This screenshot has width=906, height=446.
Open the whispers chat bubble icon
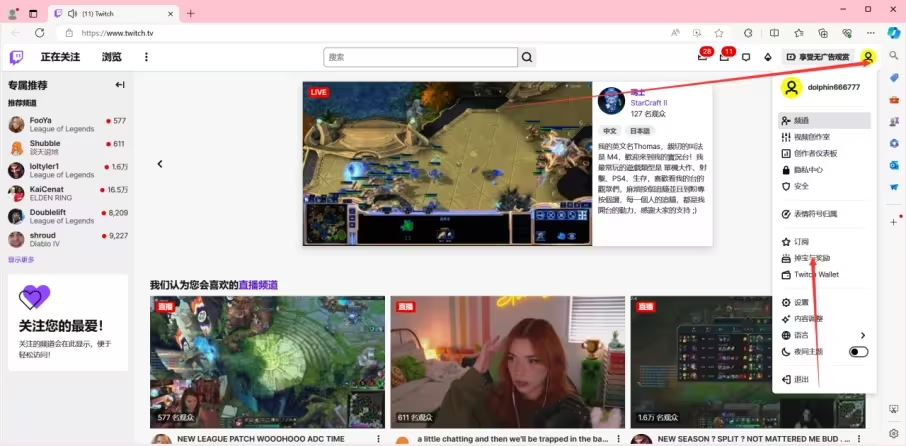(746, 57)
